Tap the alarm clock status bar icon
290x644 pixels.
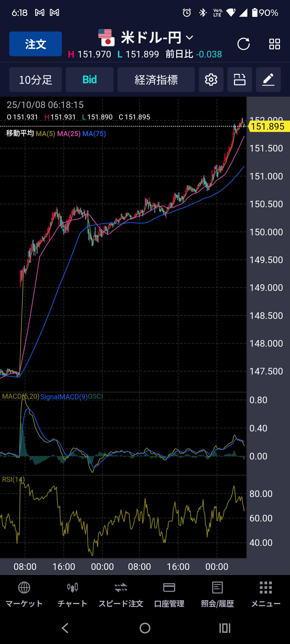(x=187, y=13)
